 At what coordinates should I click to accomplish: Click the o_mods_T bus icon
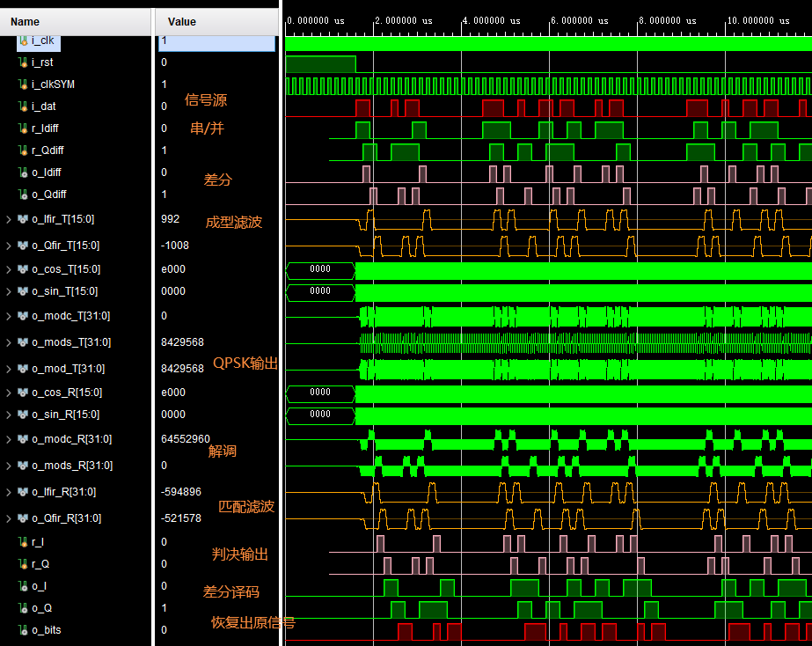click(x=23, y=341)
